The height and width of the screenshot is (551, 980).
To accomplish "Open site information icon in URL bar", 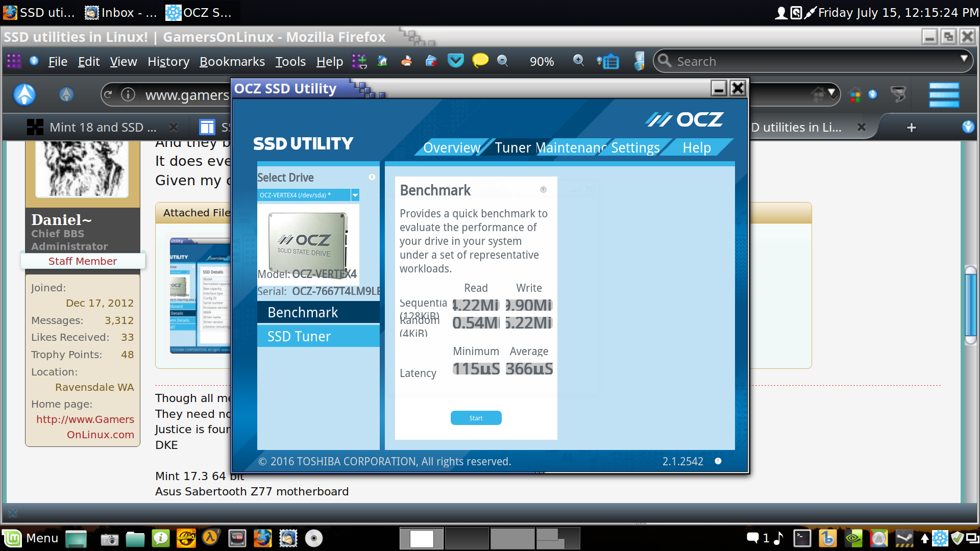I will coord(128,95).
